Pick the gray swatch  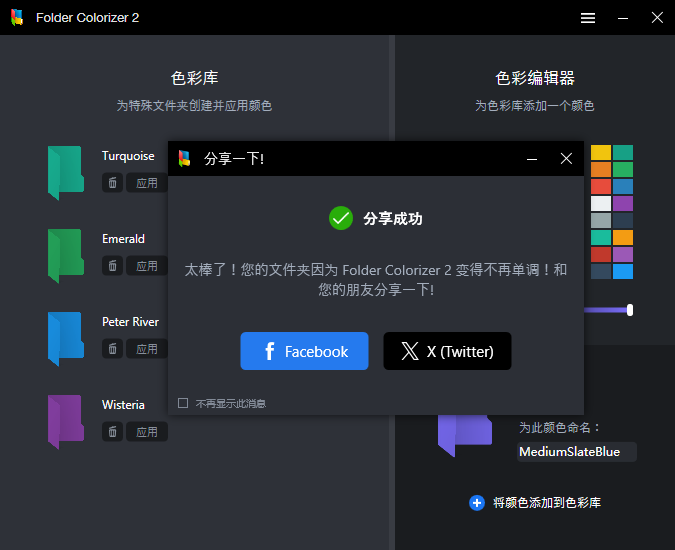(x=601, y=220)
